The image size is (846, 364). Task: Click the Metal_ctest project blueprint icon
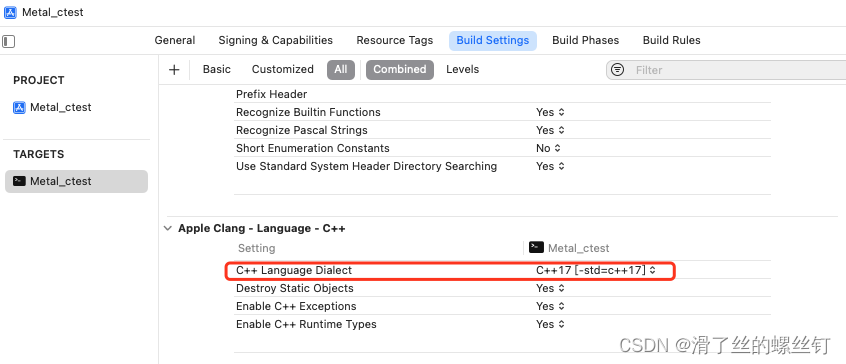point(19,107)
